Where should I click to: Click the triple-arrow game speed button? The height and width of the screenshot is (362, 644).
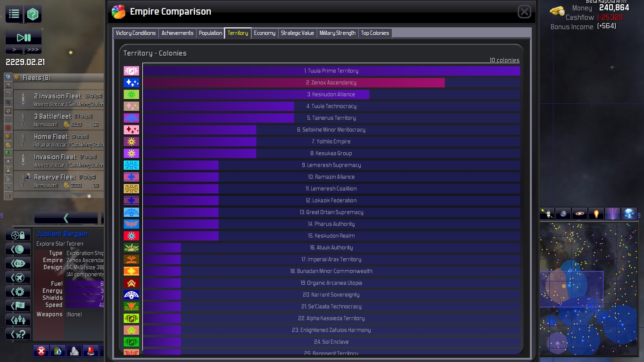(x=33, y=49)
